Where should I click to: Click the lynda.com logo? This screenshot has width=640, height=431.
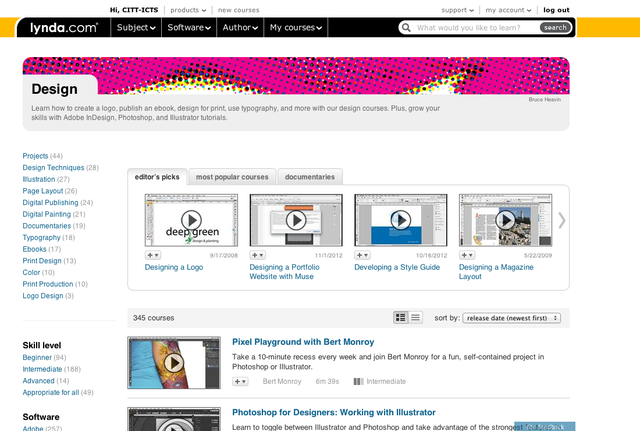[x=64, y=28]
